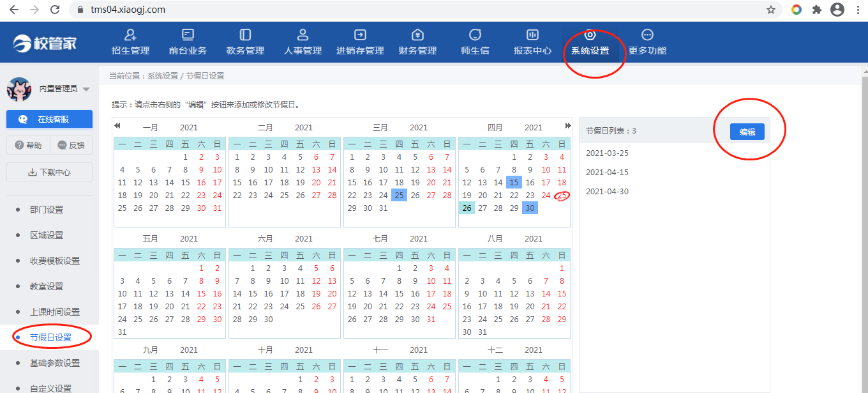
Task: Open the 更多功能 menu
Action: point(647,42)
